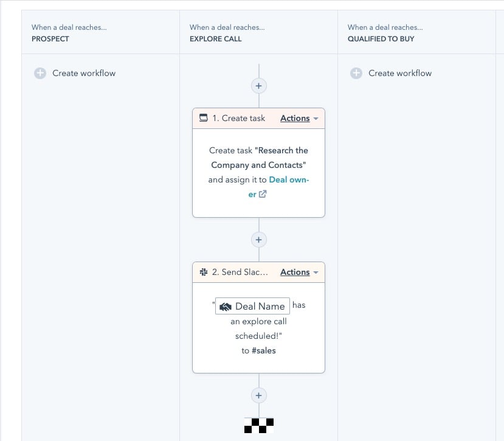The image size is (504, 441).
Task: Open the external link icon beside Deal owner
Action: pyautogui.click(x=263, y=194)
